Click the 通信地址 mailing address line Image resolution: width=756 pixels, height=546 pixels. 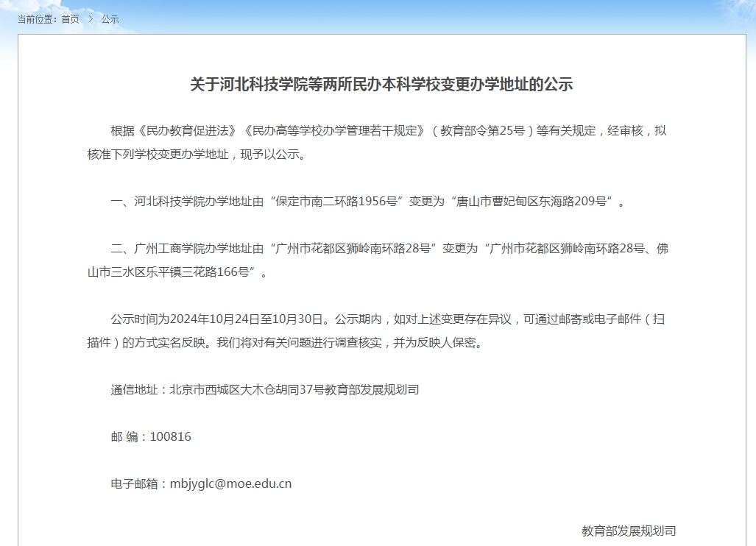(x=265, y=389)
